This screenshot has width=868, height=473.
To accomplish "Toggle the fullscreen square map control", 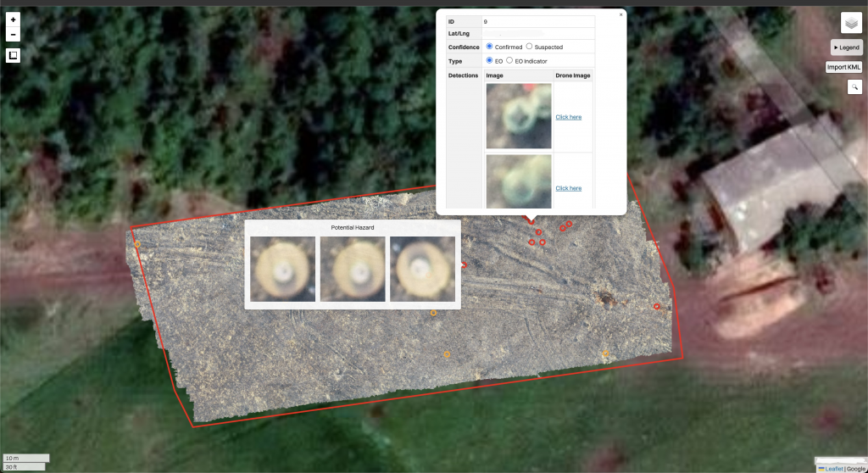I will pos(14,55).
